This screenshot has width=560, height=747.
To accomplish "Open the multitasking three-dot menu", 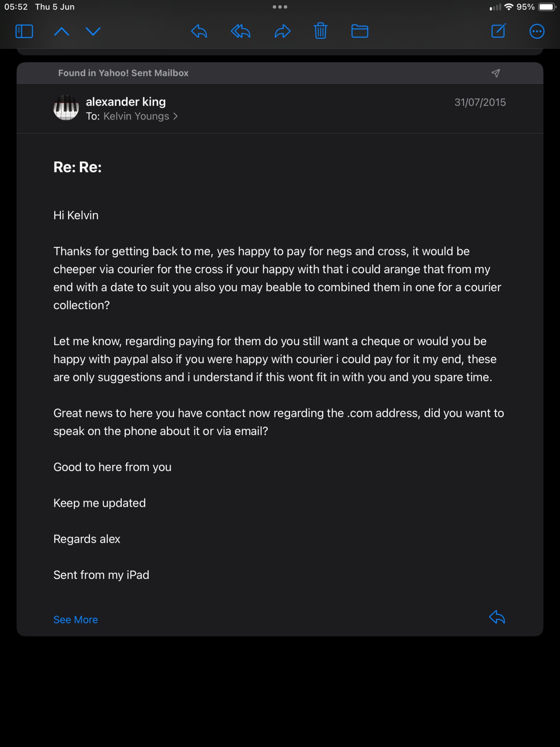I will point(280,7).
